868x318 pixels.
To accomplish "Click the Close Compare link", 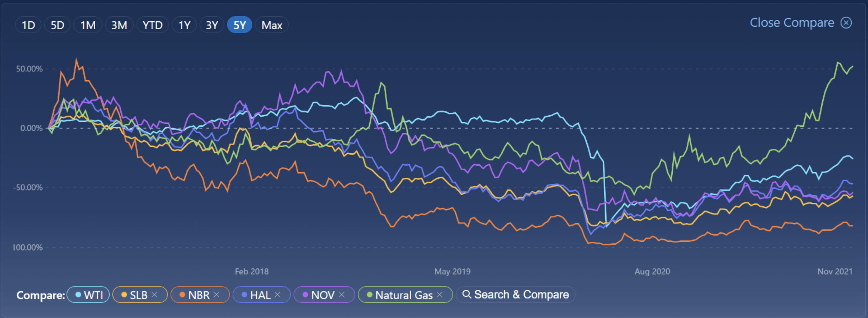I will (792, 23).
